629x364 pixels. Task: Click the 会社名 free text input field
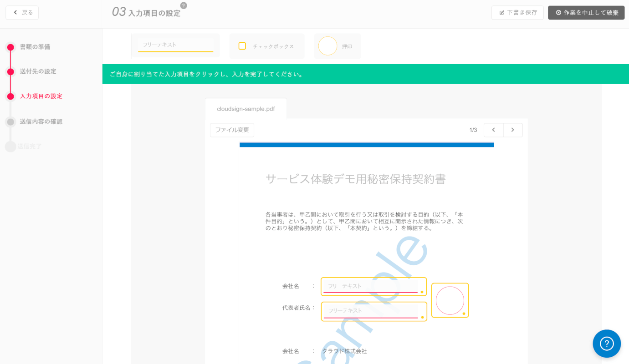[x=373, y=286]
